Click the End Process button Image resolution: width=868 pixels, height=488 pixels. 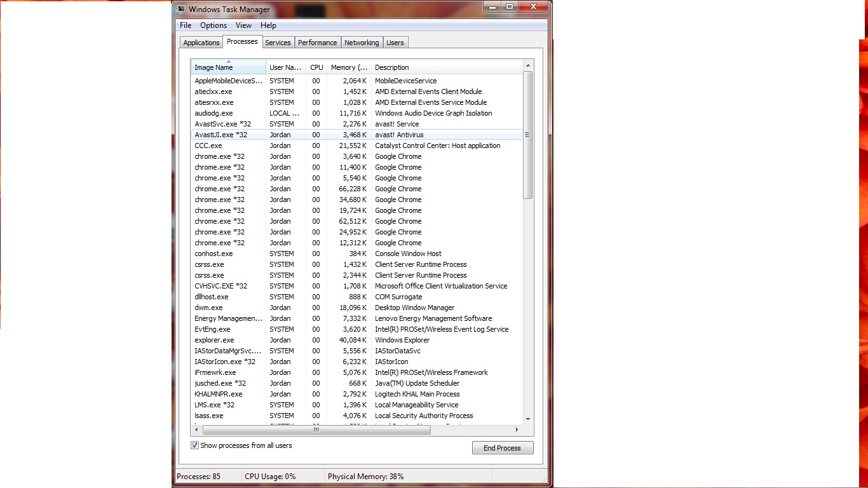(x=503, y=448)
